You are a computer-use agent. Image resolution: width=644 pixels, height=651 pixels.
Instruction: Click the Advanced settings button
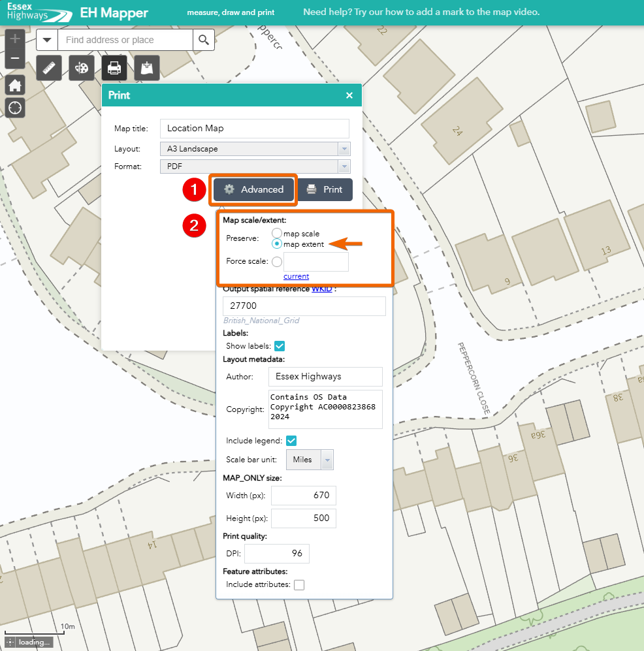(x=255, y=189)
